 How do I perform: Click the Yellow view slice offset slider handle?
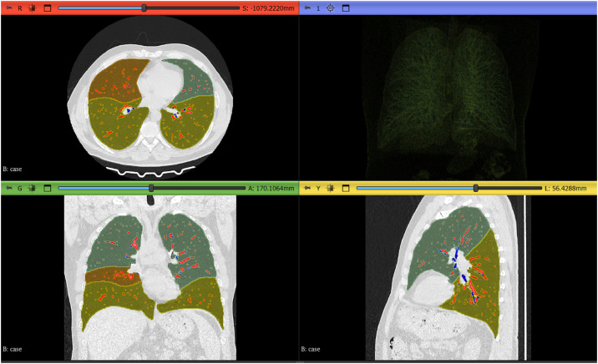[x=475, y=188]
